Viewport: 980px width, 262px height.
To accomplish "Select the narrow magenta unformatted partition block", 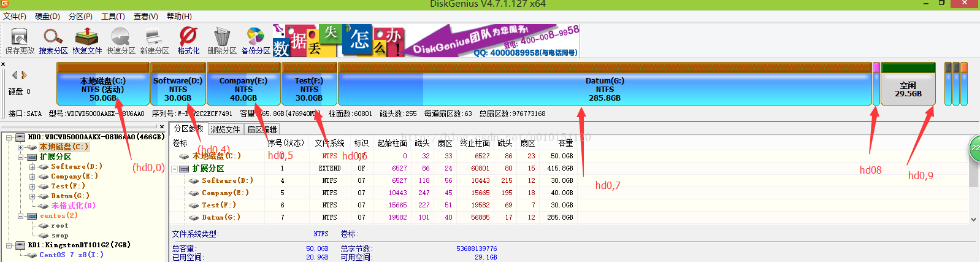I will [x=876, y=83].
